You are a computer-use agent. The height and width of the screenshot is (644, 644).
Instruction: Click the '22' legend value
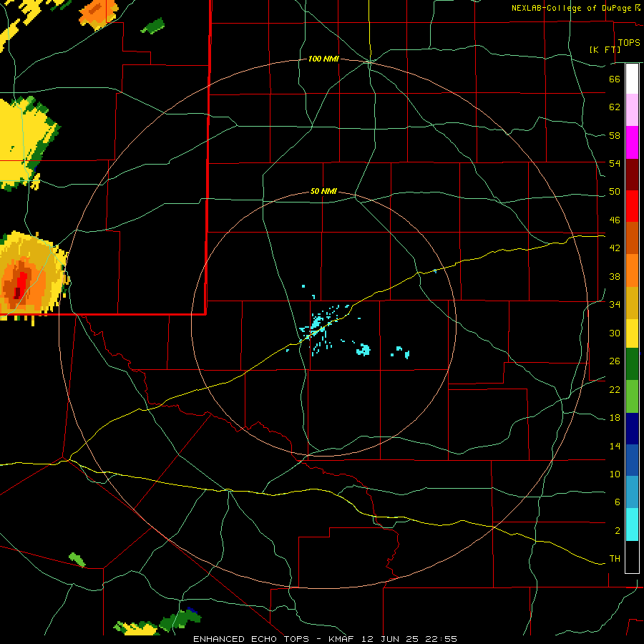click(615, 390)
